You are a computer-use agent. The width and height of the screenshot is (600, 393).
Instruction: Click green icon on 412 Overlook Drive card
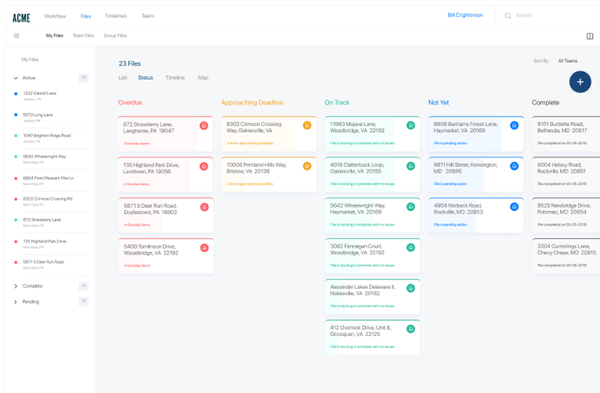[x=411, y=329]
